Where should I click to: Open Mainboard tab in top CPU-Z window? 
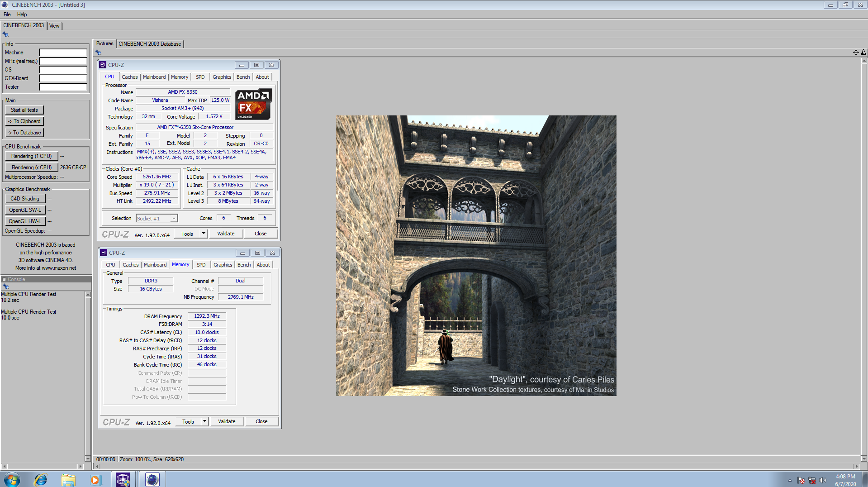coord(154,77)
